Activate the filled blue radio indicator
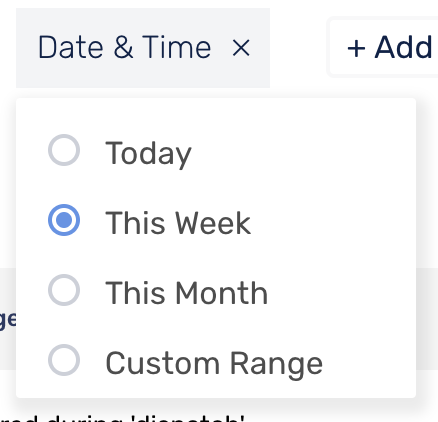The image size is (438, 422). (64, 220)
